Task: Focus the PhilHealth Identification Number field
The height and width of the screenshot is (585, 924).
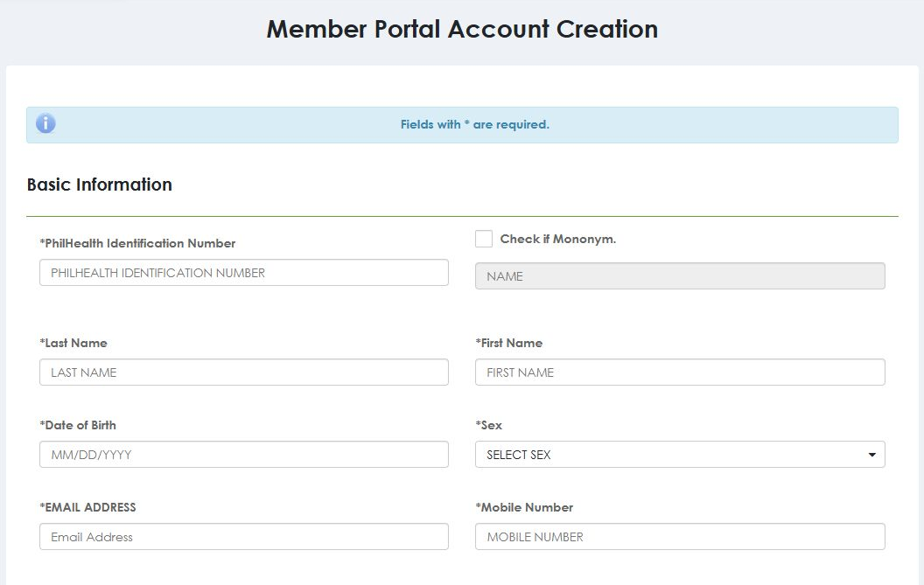Action: [244, 273]
